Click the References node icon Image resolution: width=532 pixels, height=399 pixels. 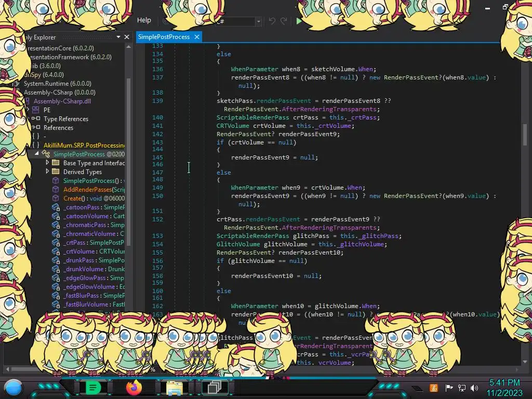36,127
